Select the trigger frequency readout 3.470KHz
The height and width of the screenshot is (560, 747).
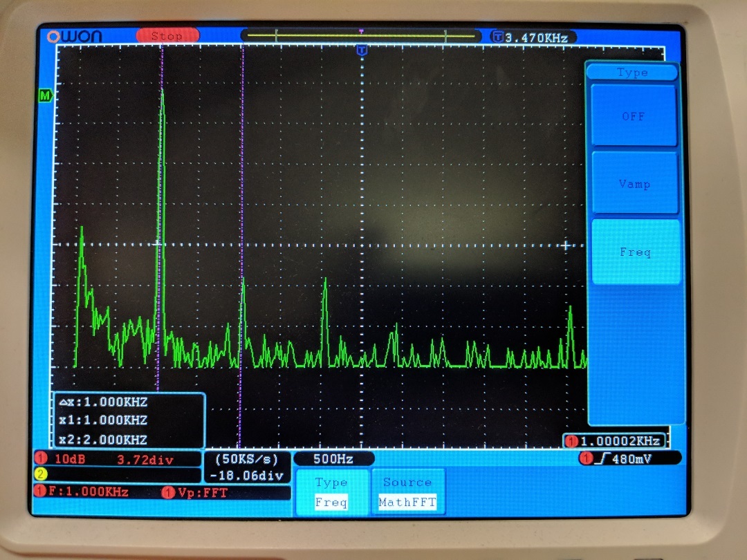click(533, 38)
